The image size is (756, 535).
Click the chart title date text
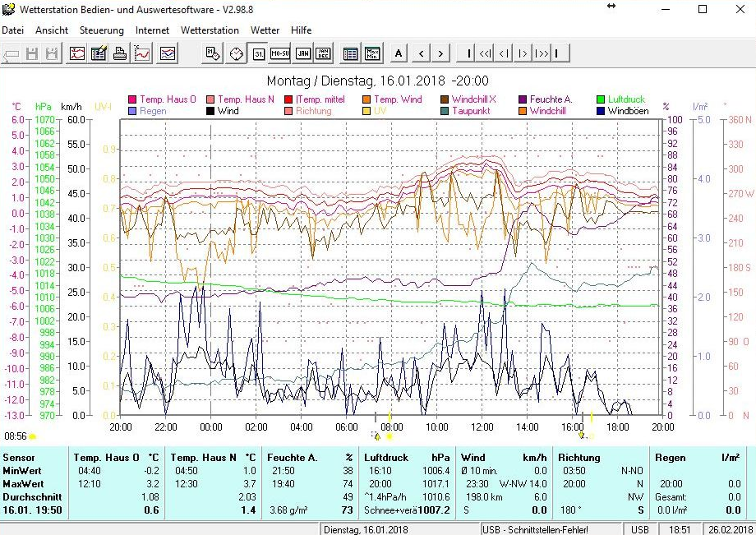(x=377, y=81)
